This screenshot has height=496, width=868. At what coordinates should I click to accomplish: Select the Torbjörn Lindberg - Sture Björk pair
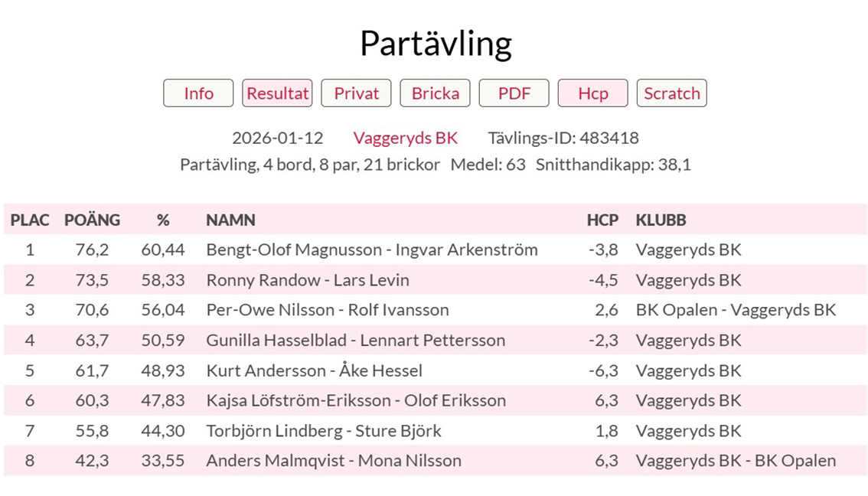point(324,431)
